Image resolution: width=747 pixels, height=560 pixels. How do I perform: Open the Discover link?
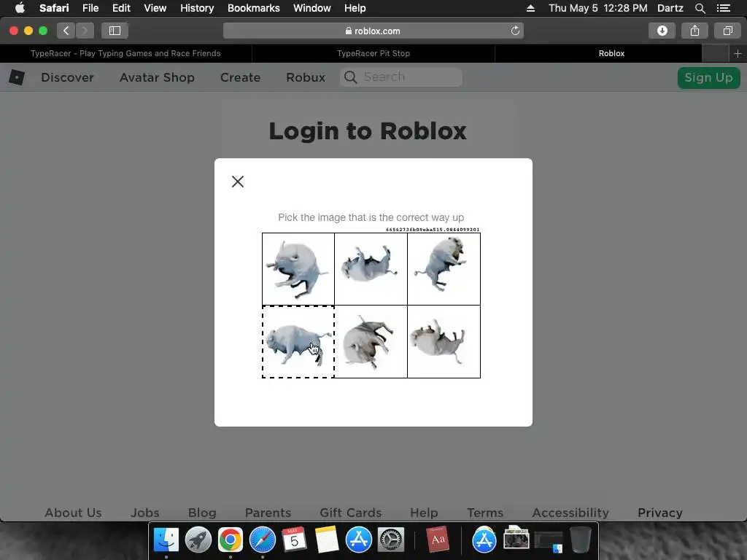coord(67,77)
